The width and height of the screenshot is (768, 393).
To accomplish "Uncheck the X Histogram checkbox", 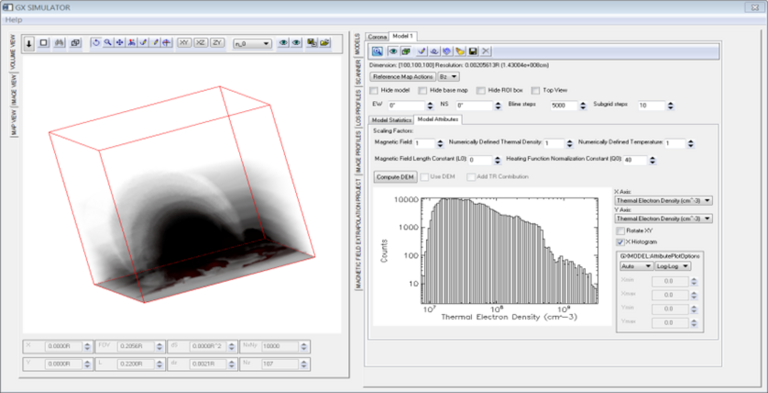I will coord(621,242).
